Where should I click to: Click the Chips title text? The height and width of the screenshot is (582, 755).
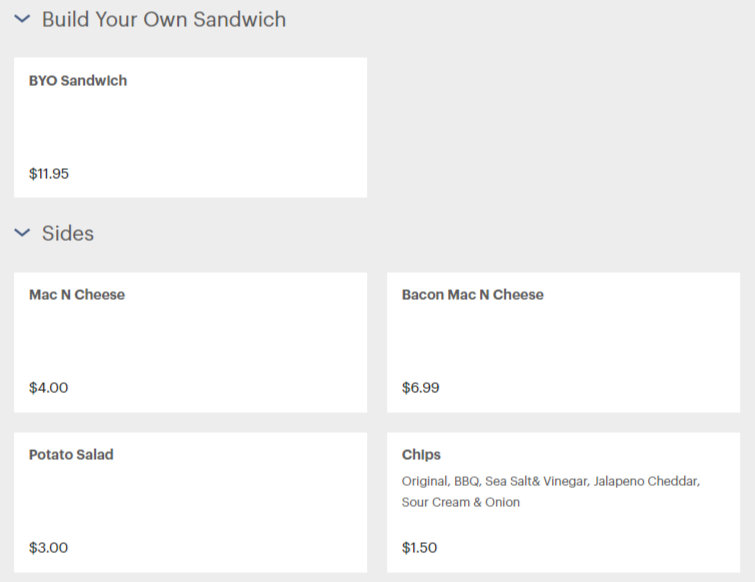tap(421, 455)
